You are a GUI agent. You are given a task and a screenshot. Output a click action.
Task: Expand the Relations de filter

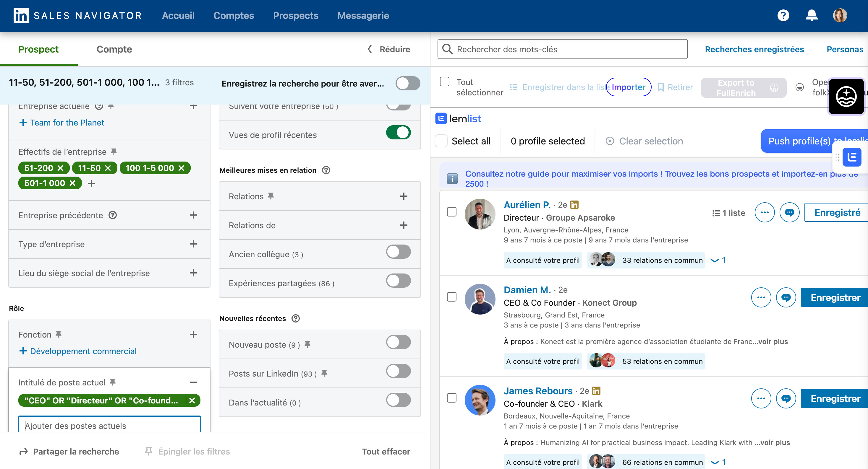404,225
